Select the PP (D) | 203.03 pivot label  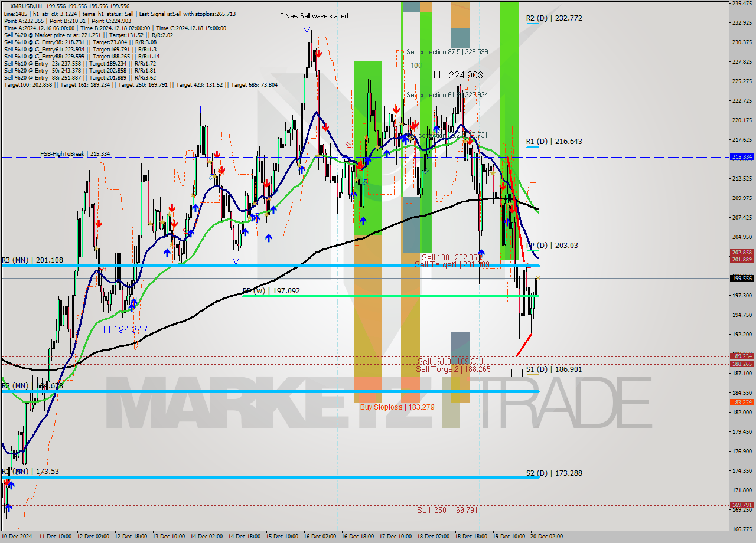pos(552,246)
